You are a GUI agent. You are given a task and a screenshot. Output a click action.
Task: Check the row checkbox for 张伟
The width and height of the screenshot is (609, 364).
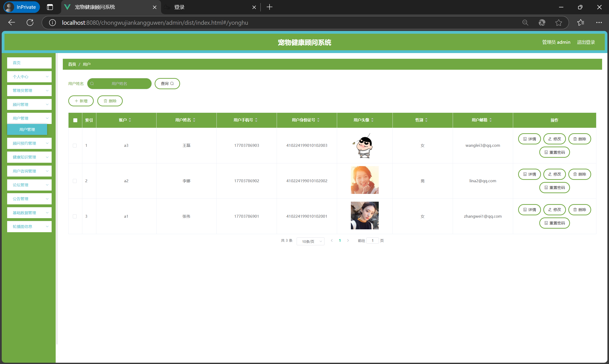[x=75, y=216]
